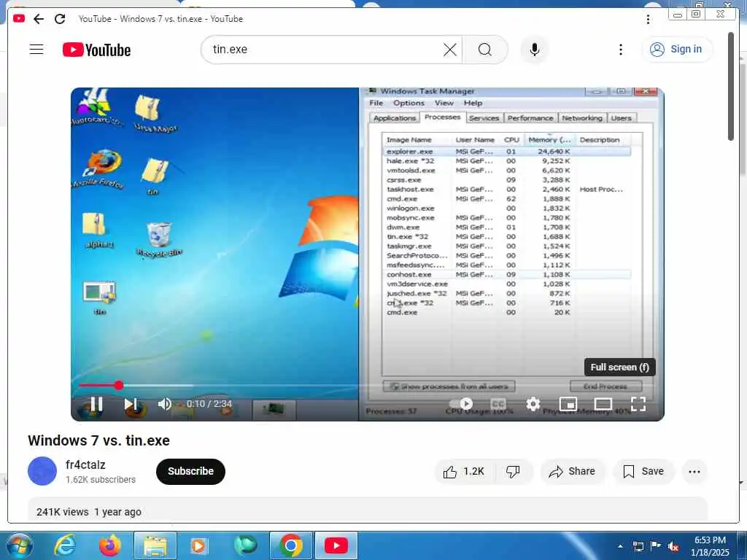Click the YouTube app taskbar icon
The image size is (747, 560).
pyautogui.click(x=336, y=545)
